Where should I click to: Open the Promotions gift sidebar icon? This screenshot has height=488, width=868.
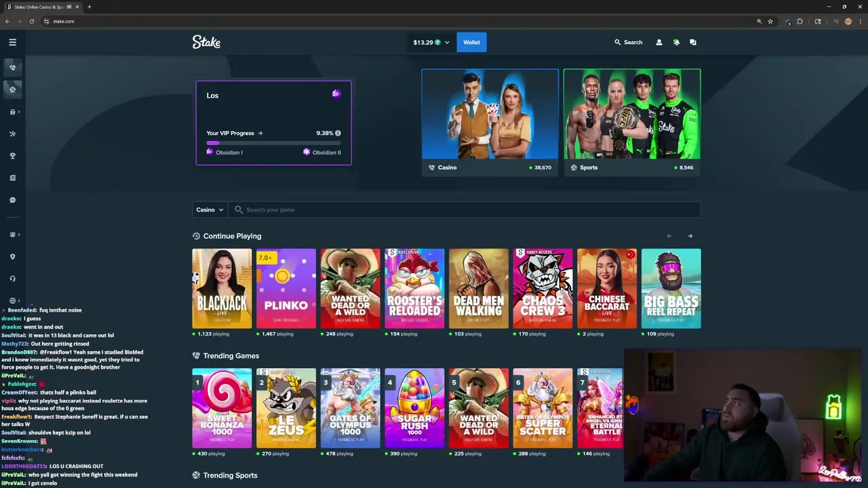point(12,112)
